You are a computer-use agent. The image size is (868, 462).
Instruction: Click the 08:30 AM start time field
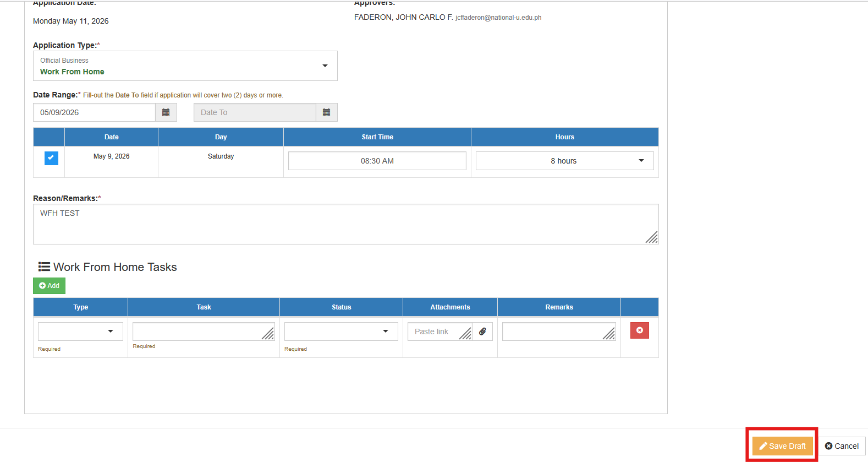click(377, 161)
